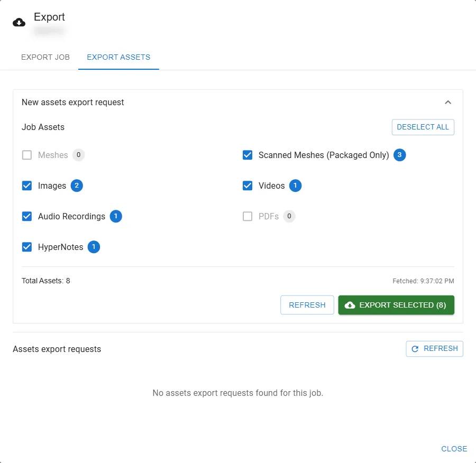This screenshot has width=476, height=463.
Task: Select the Export Assets tab
Action: tap(118, 57)
